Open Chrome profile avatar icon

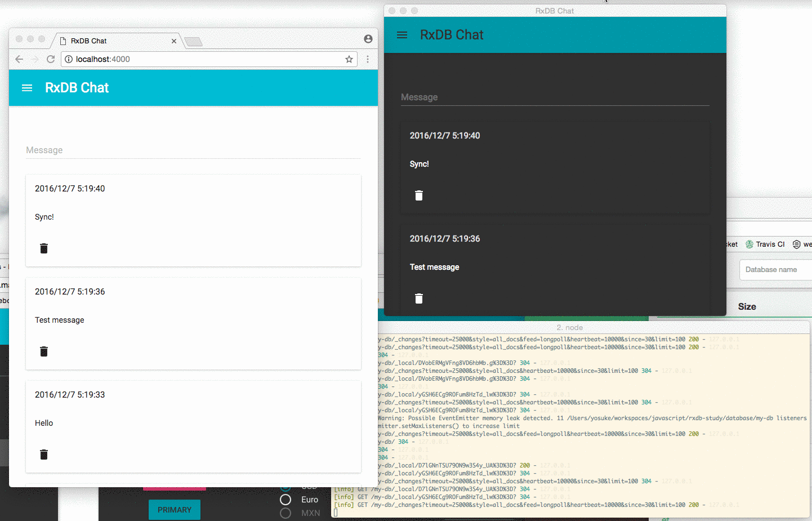pos(368,39)
